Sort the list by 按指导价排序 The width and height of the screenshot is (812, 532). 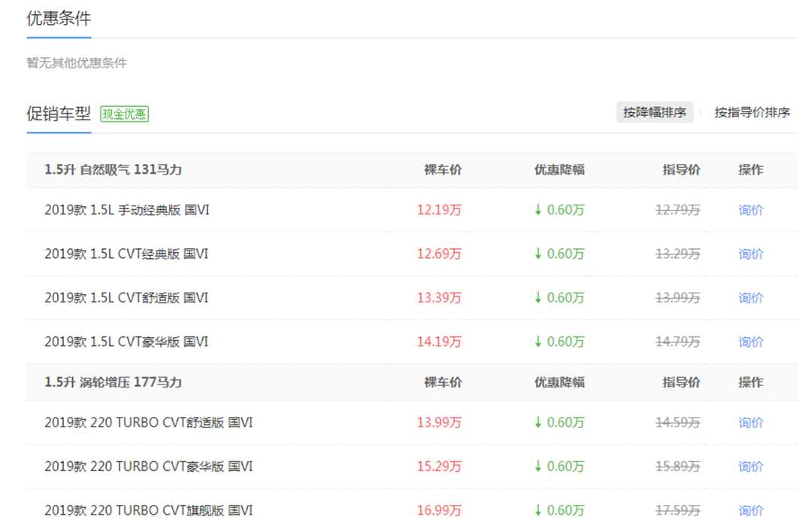[x=752, y=113]
